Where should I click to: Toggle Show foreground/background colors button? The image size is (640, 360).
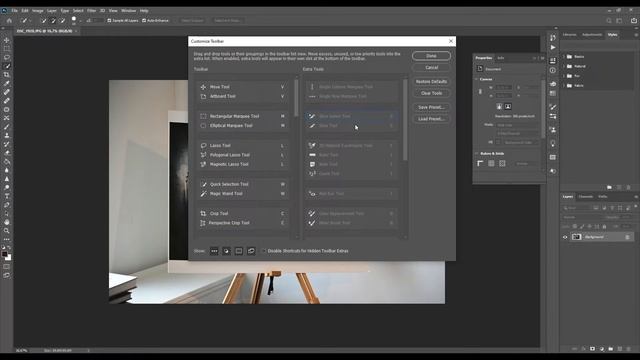(227, 251)
